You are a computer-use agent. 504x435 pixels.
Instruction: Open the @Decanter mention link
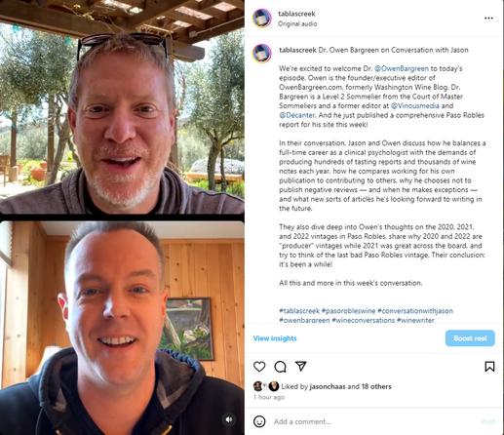tap(297, 115)
